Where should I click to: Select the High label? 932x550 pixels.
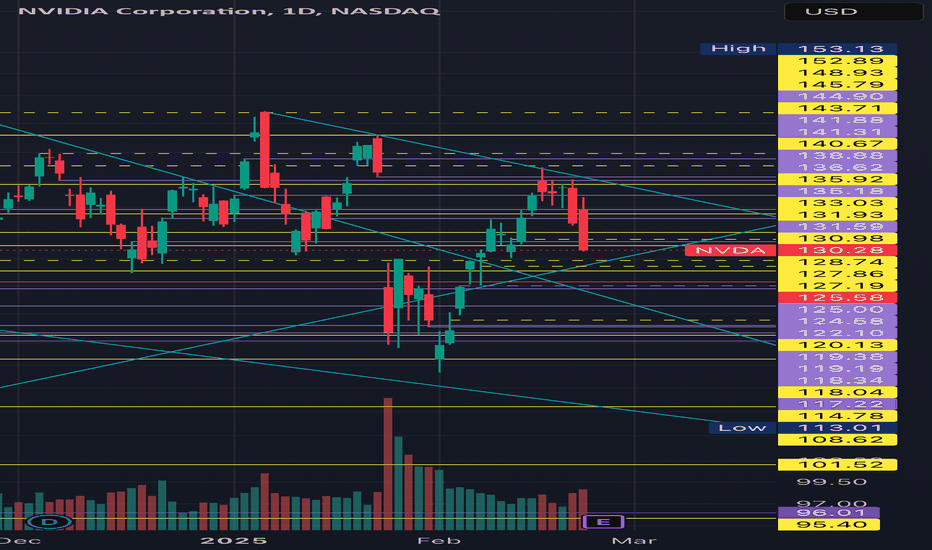[738, 49]
